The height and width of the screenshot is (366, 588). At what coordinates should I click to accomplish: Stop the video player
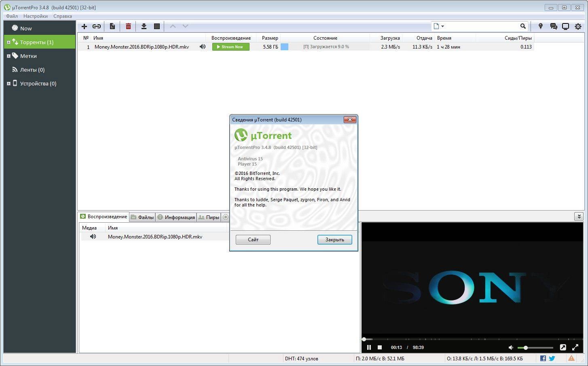(380, 347)
